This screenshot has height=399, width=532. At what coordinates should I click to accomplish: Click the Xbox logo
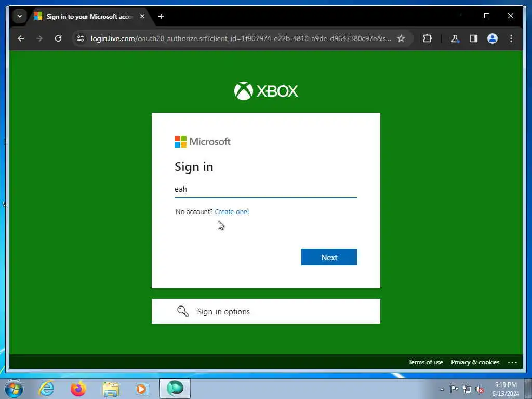266,91
